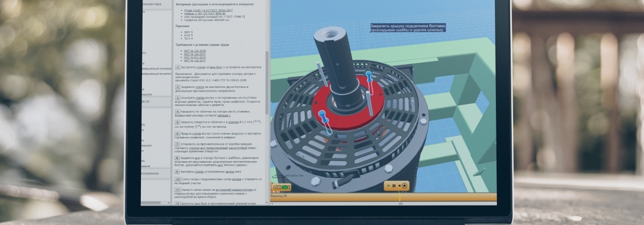Viewport: 644px width, 225px height.
Task: Jump to step 10 in instructions
Action: pos(178,179)
